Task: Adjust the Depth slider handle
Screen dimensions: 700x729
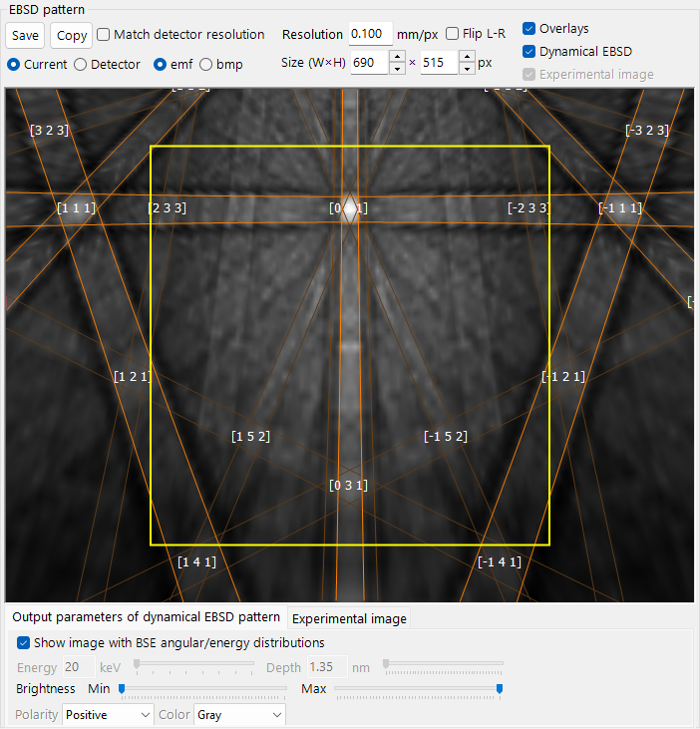Action: coord(386,664)
